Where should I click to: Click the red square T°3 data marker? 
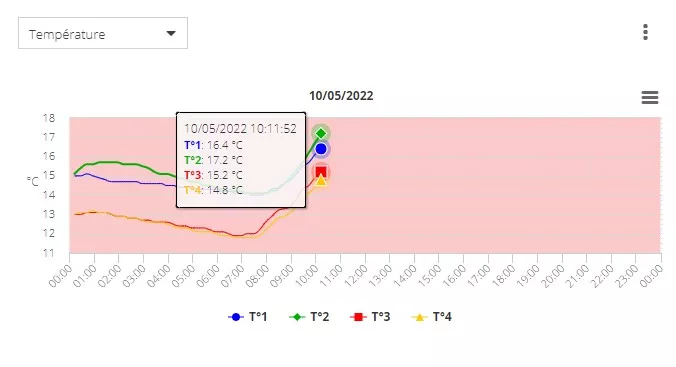point(321,172)
